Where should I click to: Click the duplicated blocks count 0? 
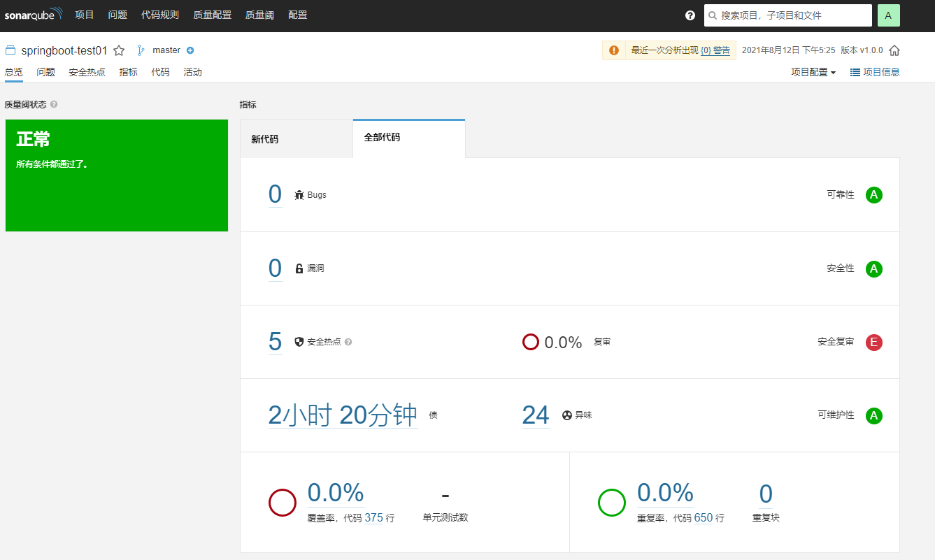pos(766,494)
